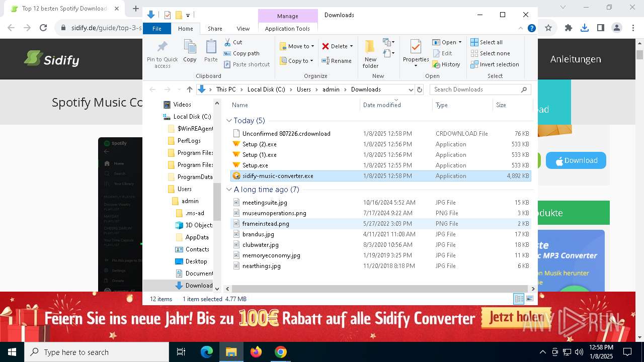Screen dimensions: 644x362
Task: Switch to details view layout icon
Action: [x=519, y=299]
